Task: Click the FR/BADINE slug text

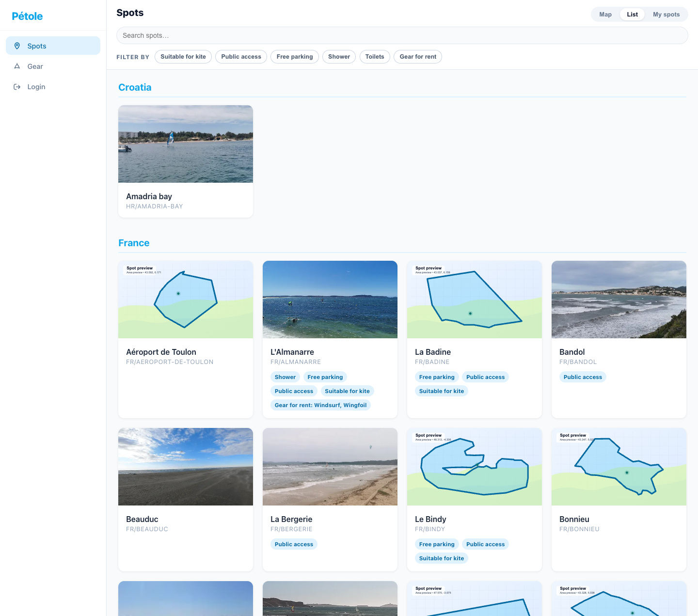Action: coord(432,362)
